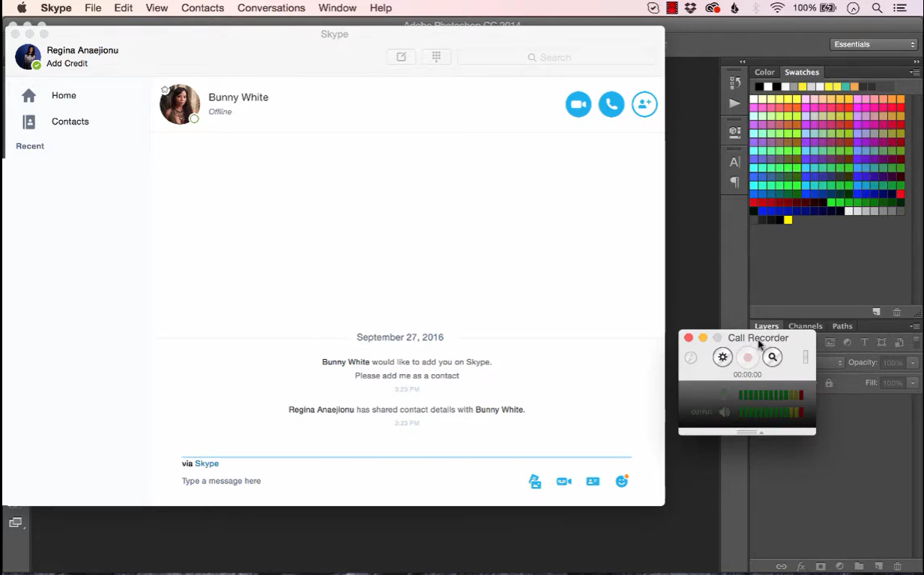
Task: Open the emoticon picker in the chat
Action: pyautogui.click(x=622, y=481)
